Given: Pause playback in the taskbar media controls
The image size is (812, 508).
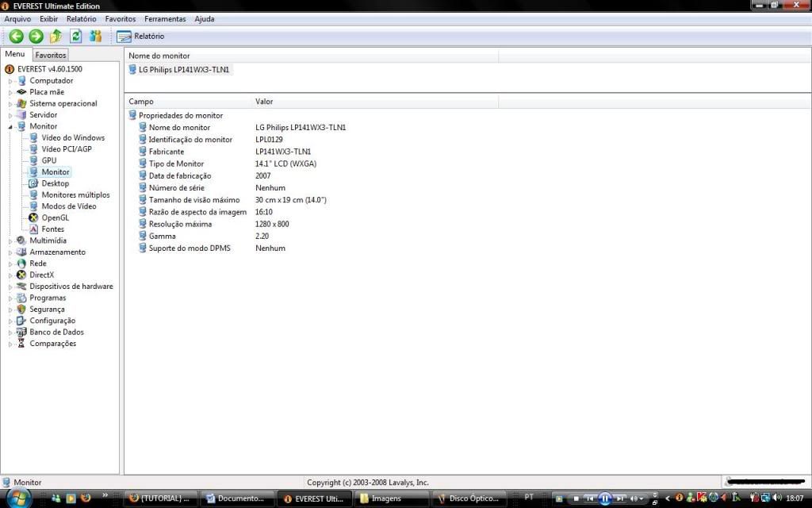Looking at the screenshot, I should click(x=605, y=498).
